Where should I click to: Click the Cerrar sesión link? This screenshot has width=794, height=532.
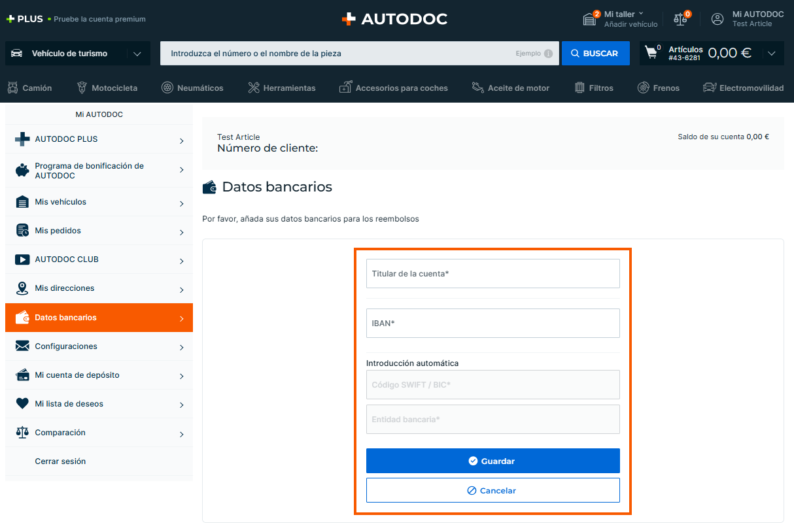click(x=60, y=461)
